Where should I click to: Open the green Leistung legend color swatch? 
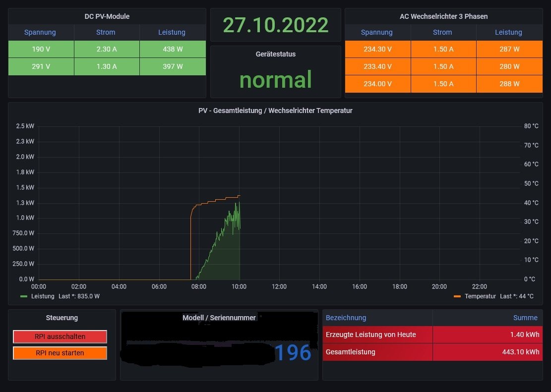click(x=24, y=296)
